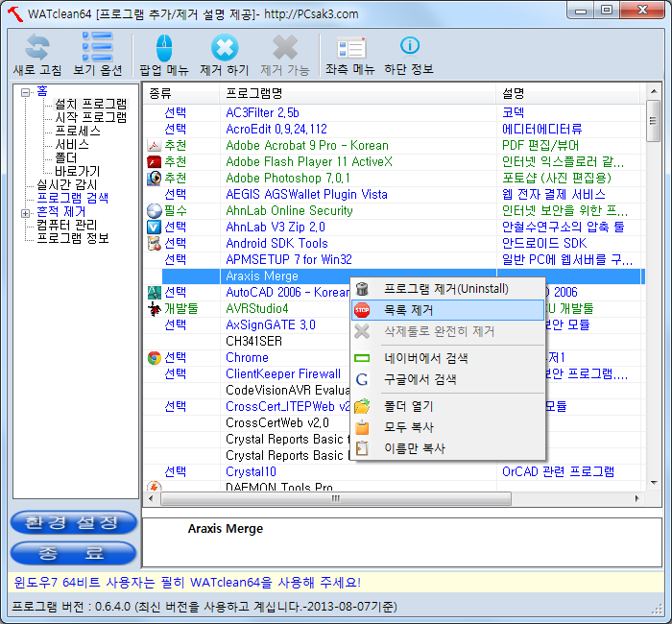Click the vertical scrollbar down arrow
Screen dimensions: 672x624
[x=654, y=483]
